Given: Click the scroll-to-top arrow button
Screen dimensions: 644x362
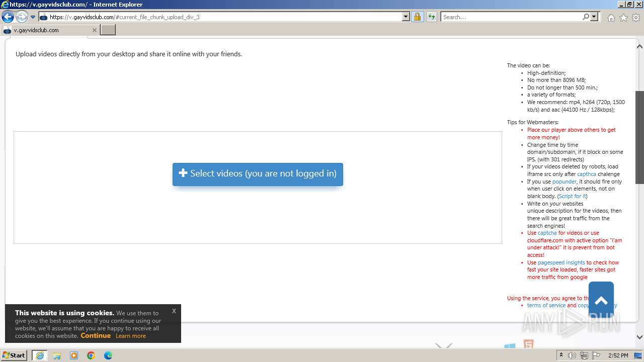Looking at the screenshot, I should (601, 300).
